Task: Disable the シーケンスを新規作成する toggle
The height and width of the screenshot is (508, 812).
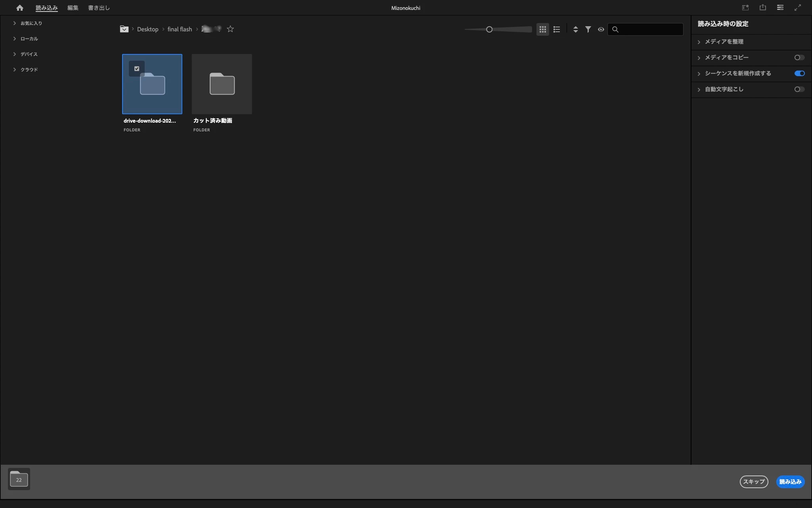Action: point(799,73)
